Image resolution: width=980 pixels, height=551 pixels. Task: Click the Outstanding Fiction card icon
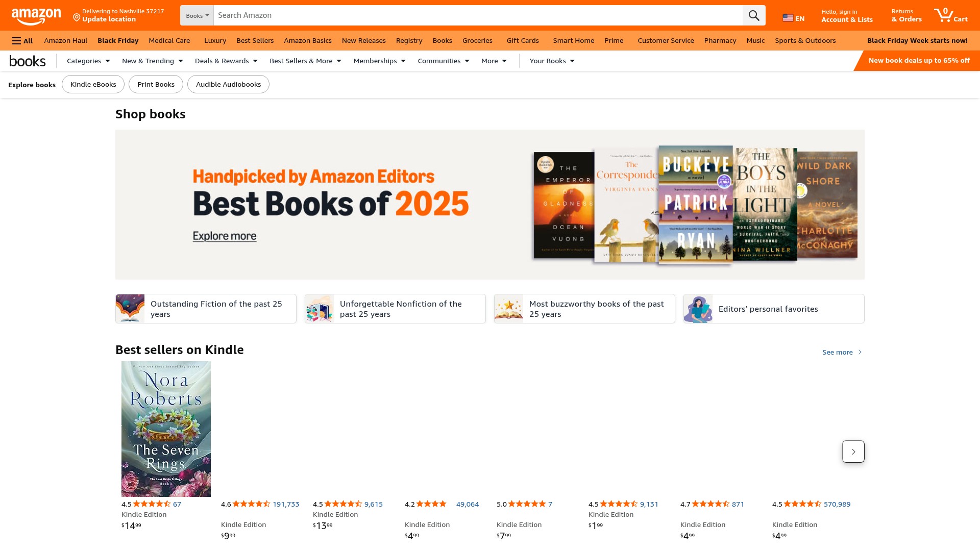coord(130,309)
